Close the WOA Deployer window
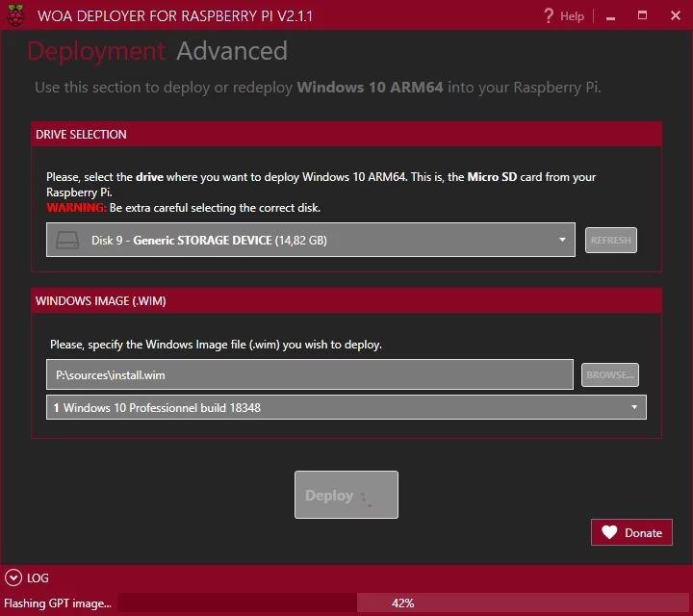The width and height of the screenshot is (693, 616). (x=676, y=16)
